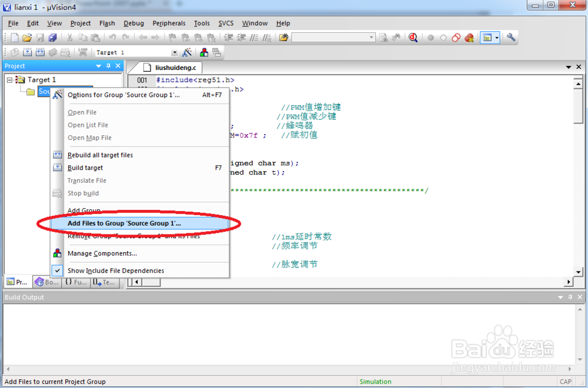Choose Options for Group 'Source Group 1'
This screenshot has width=588, height=388.
point(139,95)
